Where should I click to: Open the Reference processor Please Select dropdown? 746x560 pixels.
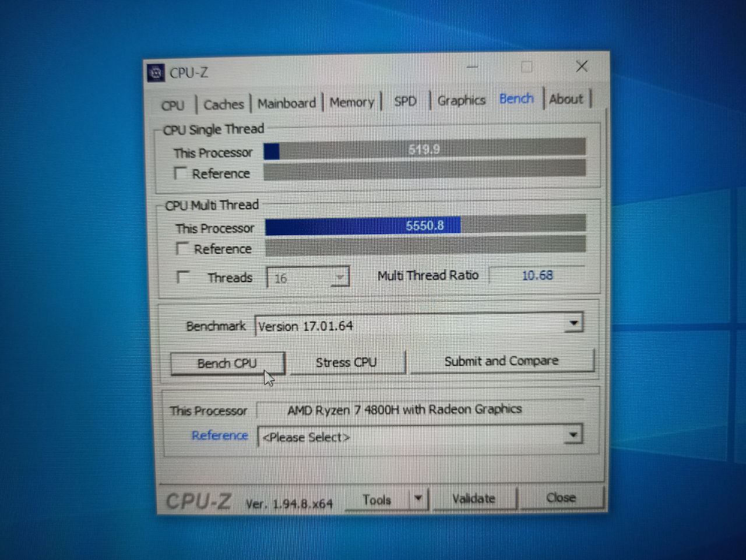pyautogui.click(x=420, y=436)
